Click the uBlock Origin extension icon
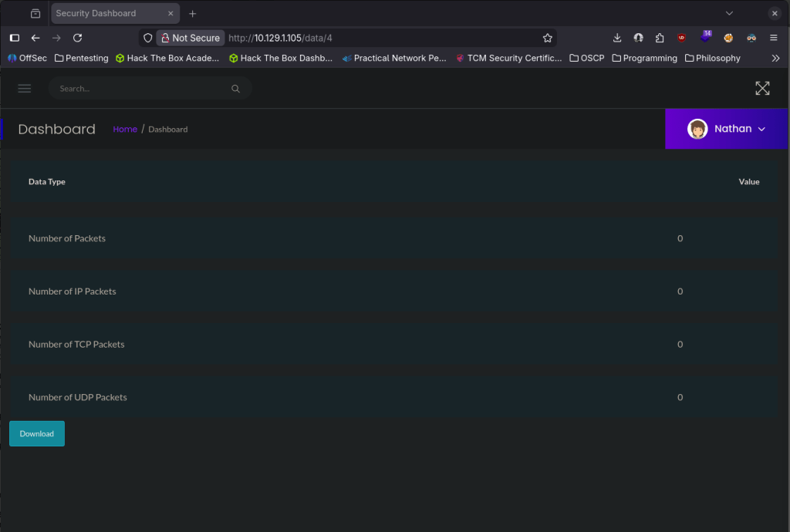This screenshot has height=532, width=790. tap(682, 38)
